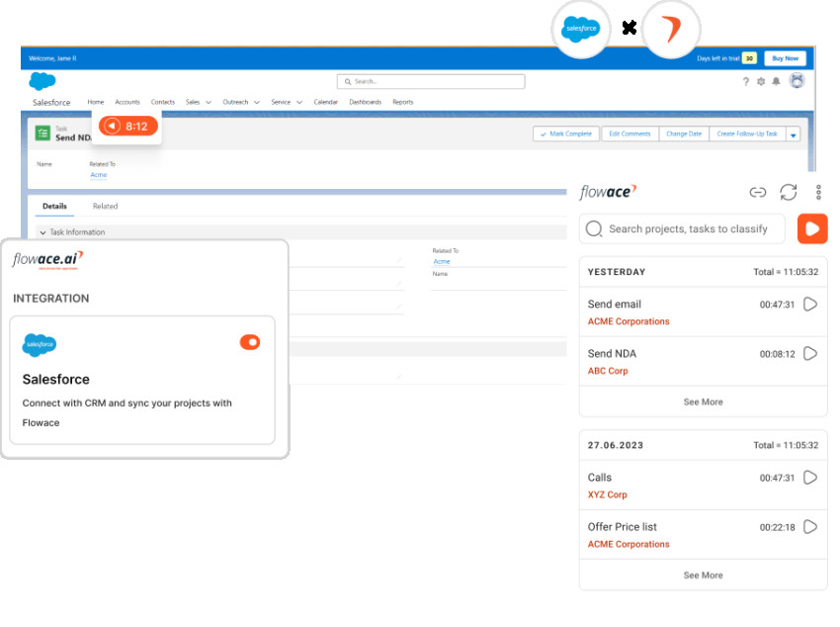This screenshot has height=627, width=840.
Task: Click ABC Corp under Send NDA
Action: tap(608, 371)
